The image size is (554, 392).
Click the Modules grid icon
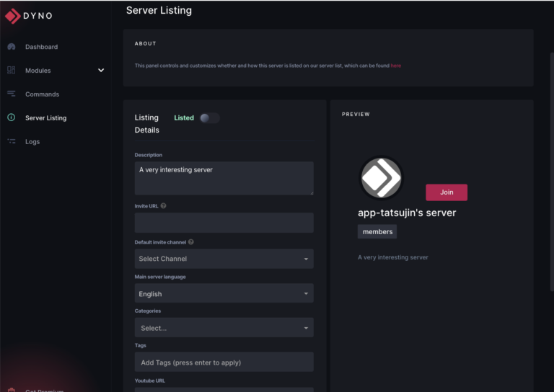(11, 71)
